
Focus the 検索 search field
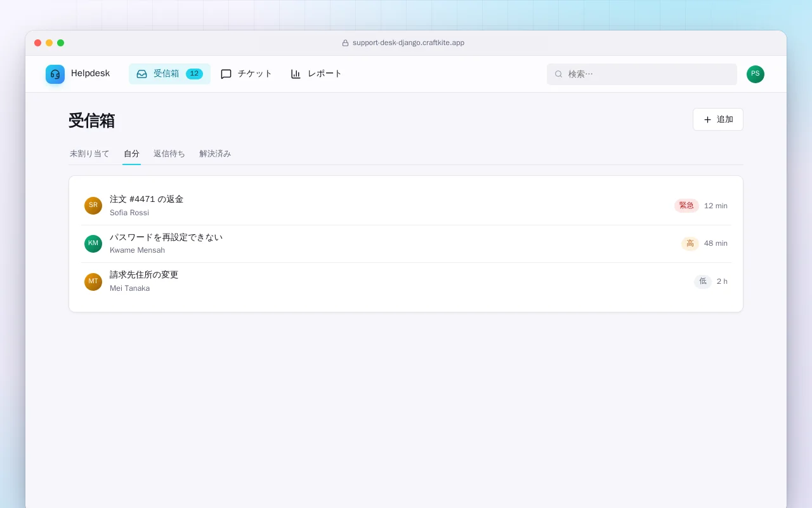click(x=642, y=74)
